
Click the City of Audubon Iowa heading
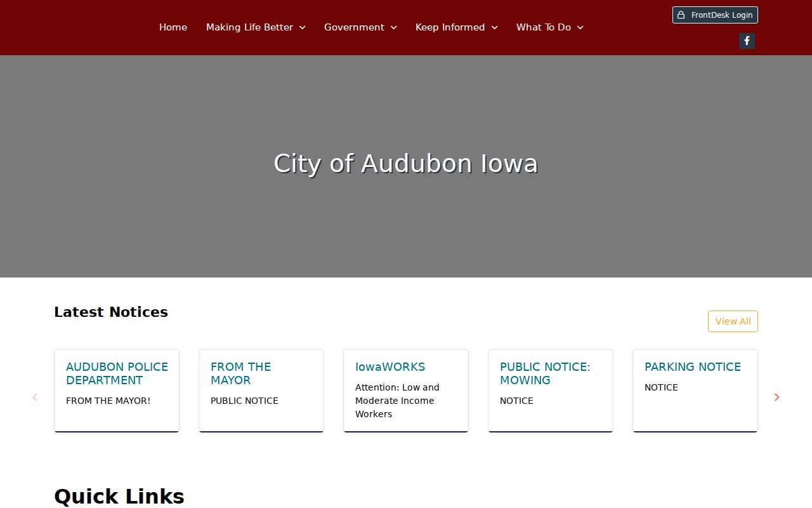(x=406, y=164)
